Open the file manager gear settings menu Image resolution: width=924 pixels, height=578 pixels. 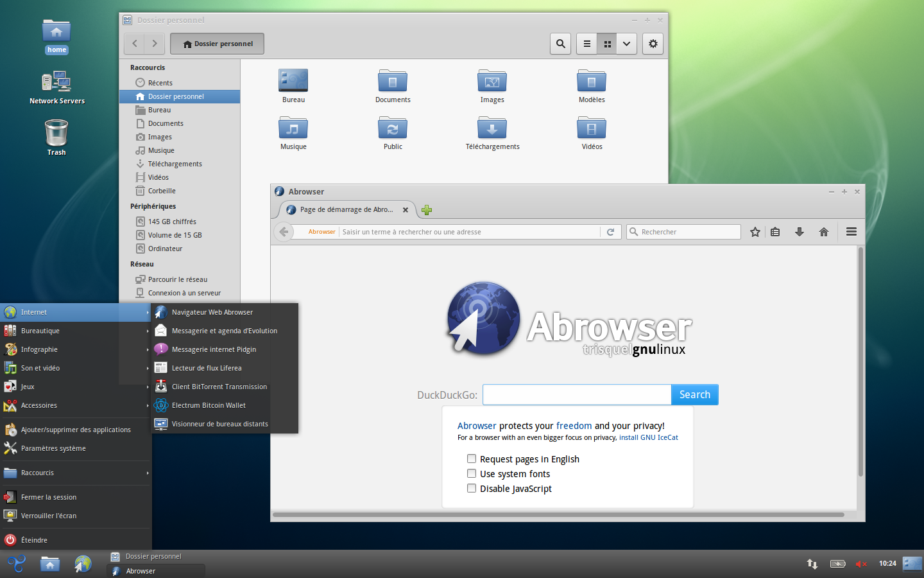tap(653, 44)
